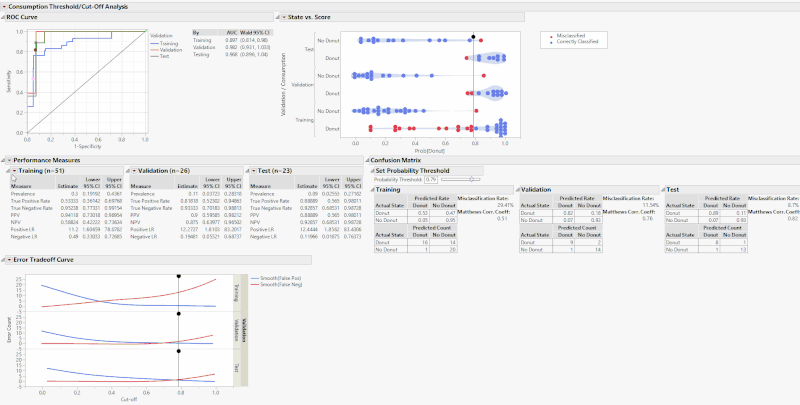Image resolution: width=800 pixels, height=405 pixels.
Task: Collapse the Training (n=51) outline with gray triangle
Action: [9, 170]
